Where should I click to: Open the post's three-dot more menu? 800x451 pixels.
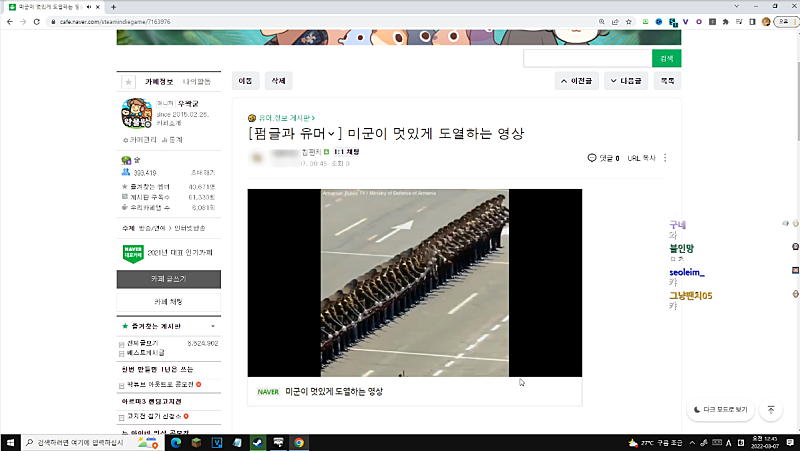tap(665, 158)
